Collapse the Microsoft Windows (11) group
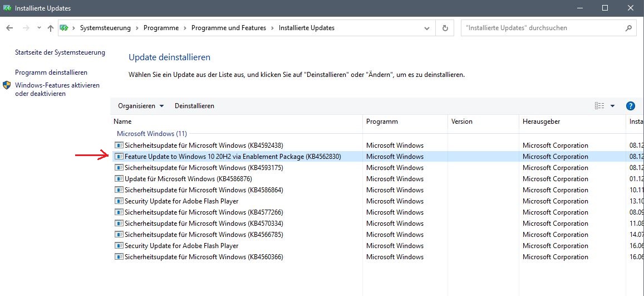Viewport: 644px width, 296px height. 151,134
